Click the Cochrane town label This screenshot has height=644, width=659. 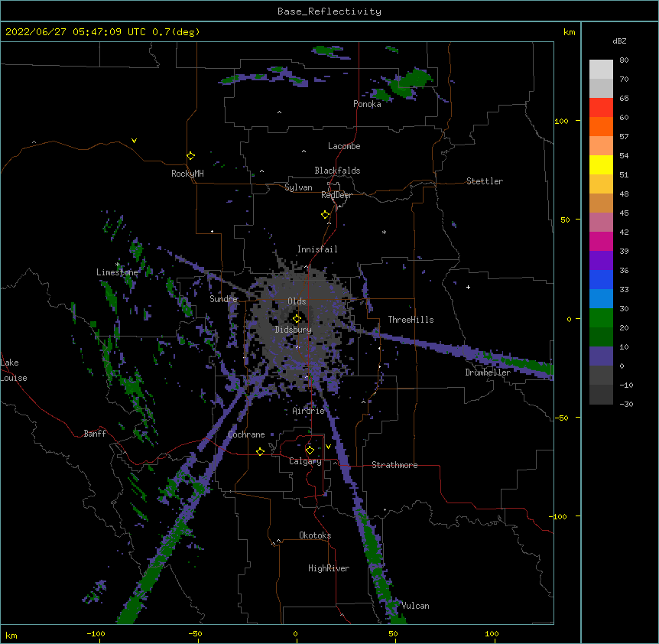pyautogui.click(x=246, y=434)
